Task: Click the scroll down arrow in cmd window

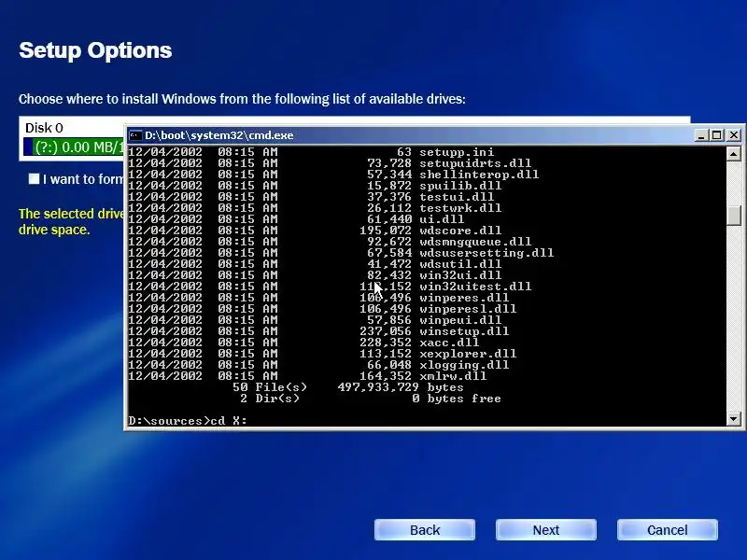Action: [x=734, y=419]
